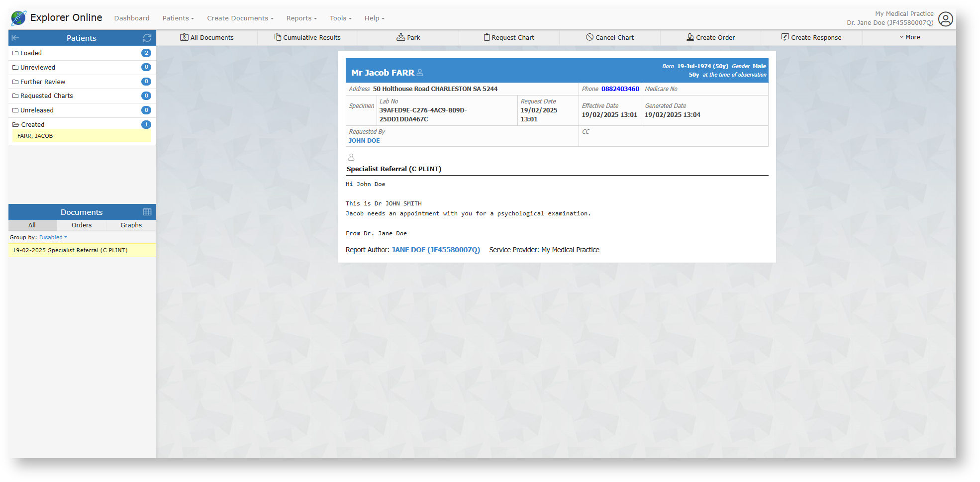Switch to the Orders tab

coord(82,225)
